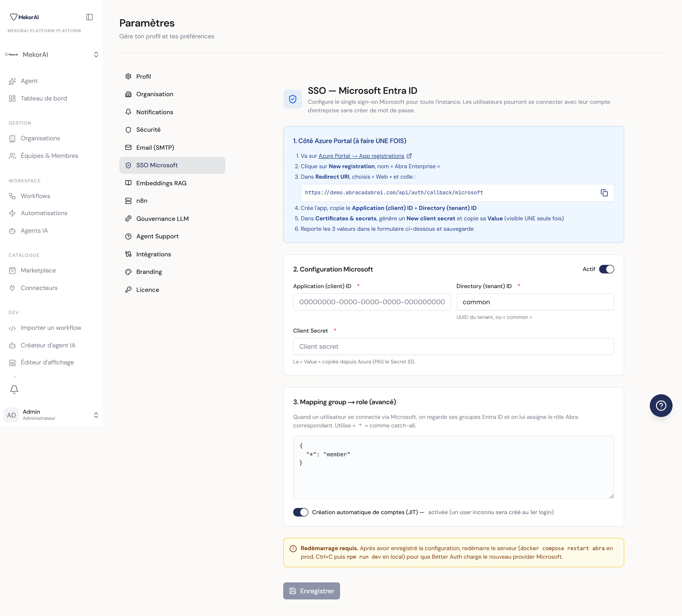This screenshot has width=682, height=616.
Task: Click the Workflows icon in the sidebar
Action: coord(13,196)
